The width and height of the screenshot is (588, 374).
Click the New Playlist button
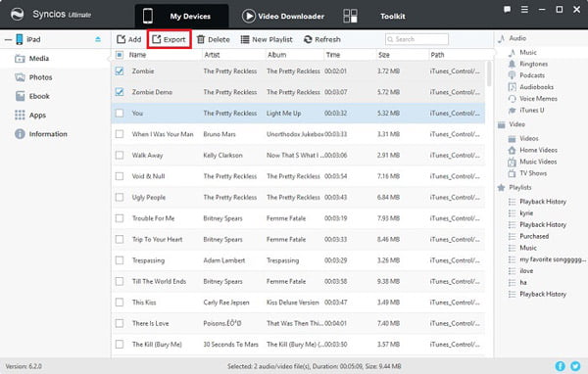pyautogui.click(x=267, y=39)
